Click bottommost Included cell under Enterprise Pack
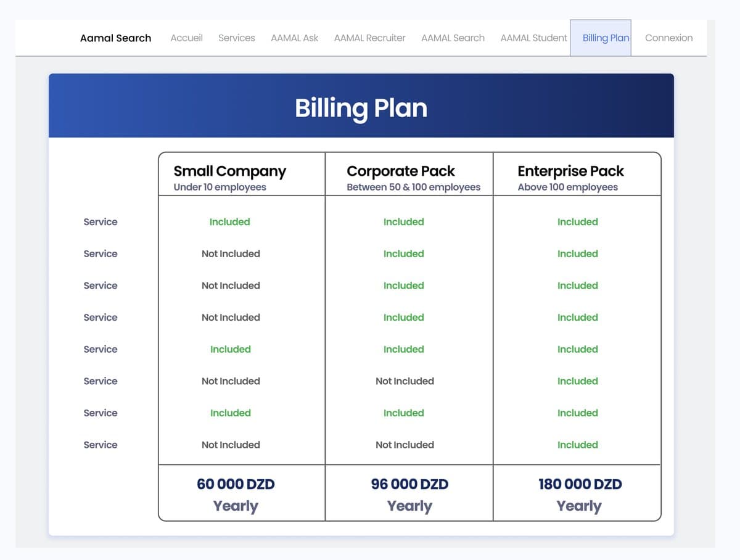The image size is (740, 560). click(x=578, y=445)
